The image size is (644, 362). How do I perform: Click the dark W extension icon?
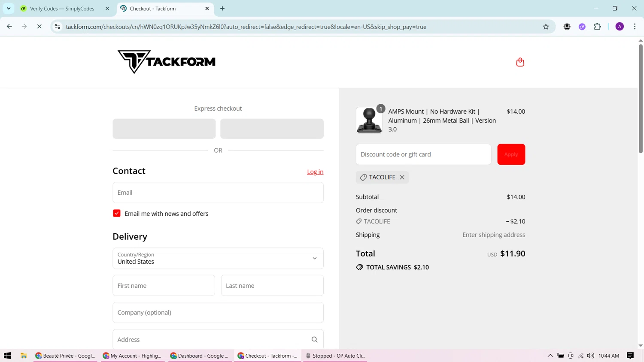tap(567, 27)
